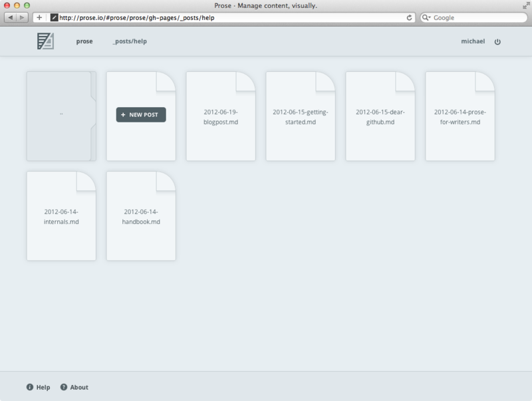
Task: Click the Prose logo icon
Action: click(45, 41)
